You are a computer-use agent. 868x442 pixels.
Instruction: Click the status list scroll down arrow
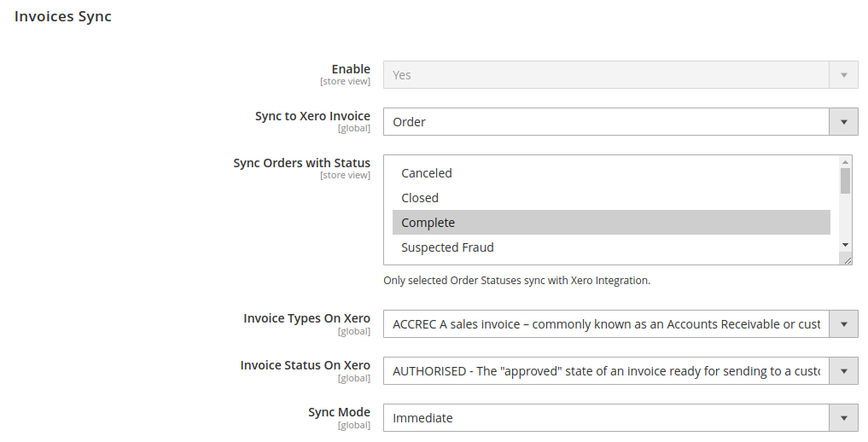click(845, 245)
